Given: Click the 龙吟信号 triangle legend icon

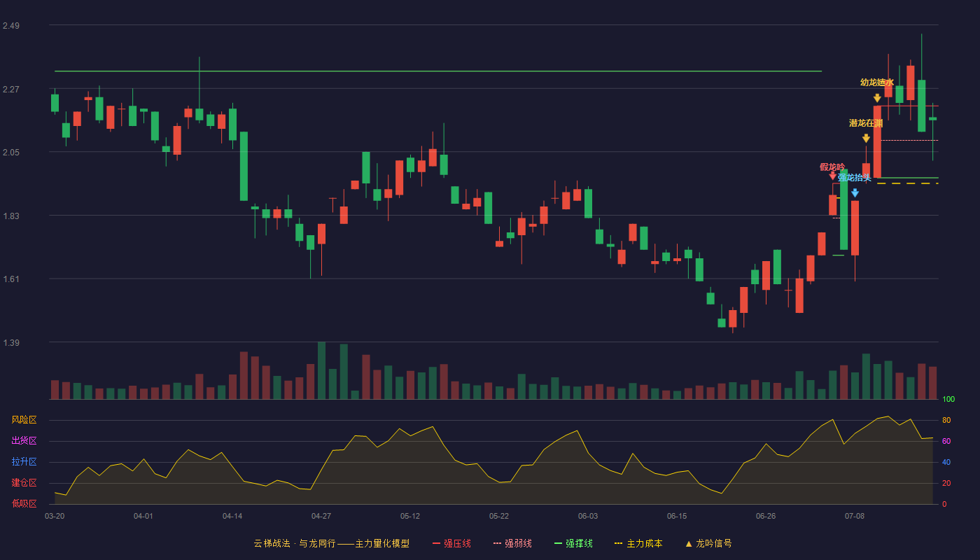Looking at the screenshot, I should pyautogui.click(x=688, y=544).
